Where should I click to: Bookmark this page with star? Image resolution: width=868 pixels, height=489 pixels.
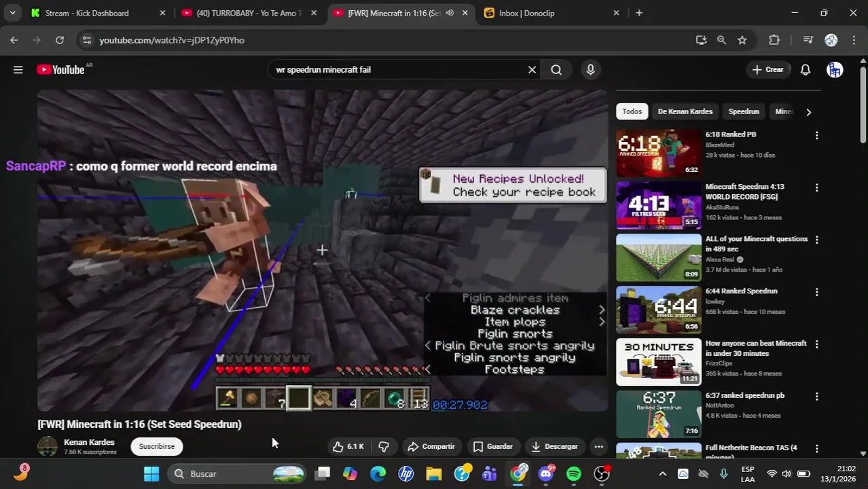(742, 40)
